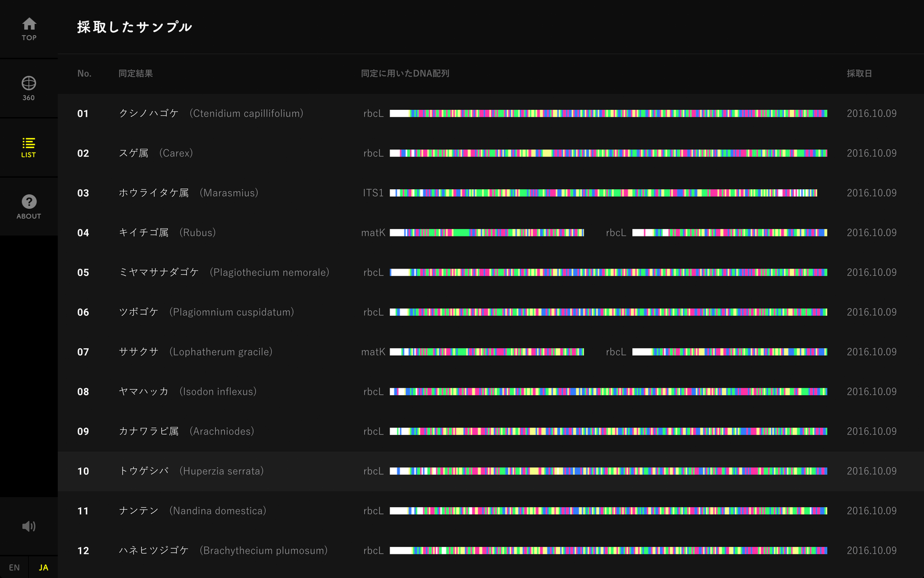The height and width of the screenshot is (578, 924).
Task: Click the matK sequence bar for Rubus
Action: click(486, 233)
